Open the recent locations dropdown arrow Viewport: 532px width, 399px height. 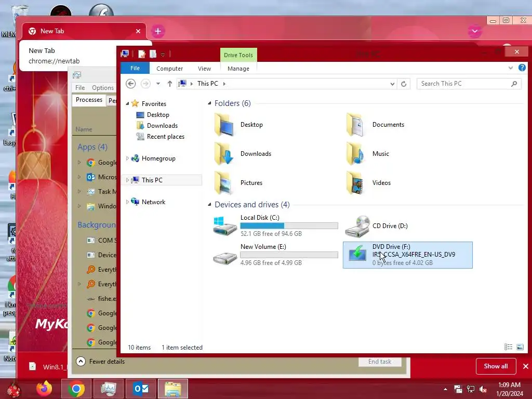158,84
